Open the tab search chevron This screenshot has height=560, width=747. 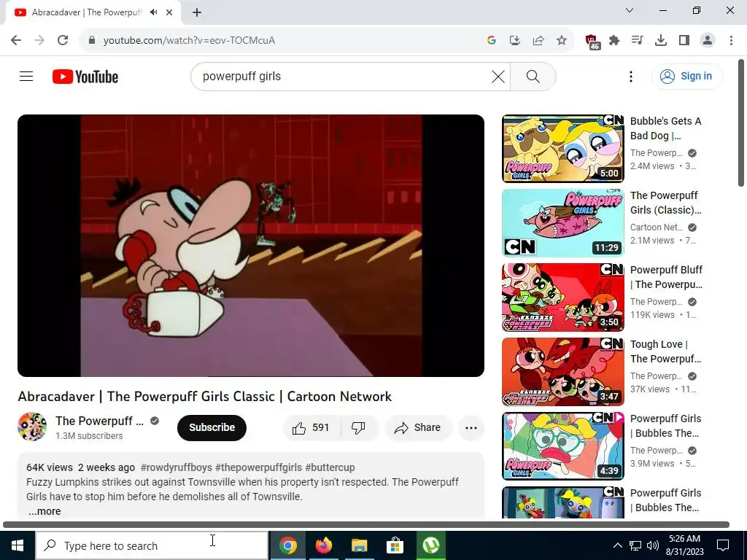[x=630, y=10]
